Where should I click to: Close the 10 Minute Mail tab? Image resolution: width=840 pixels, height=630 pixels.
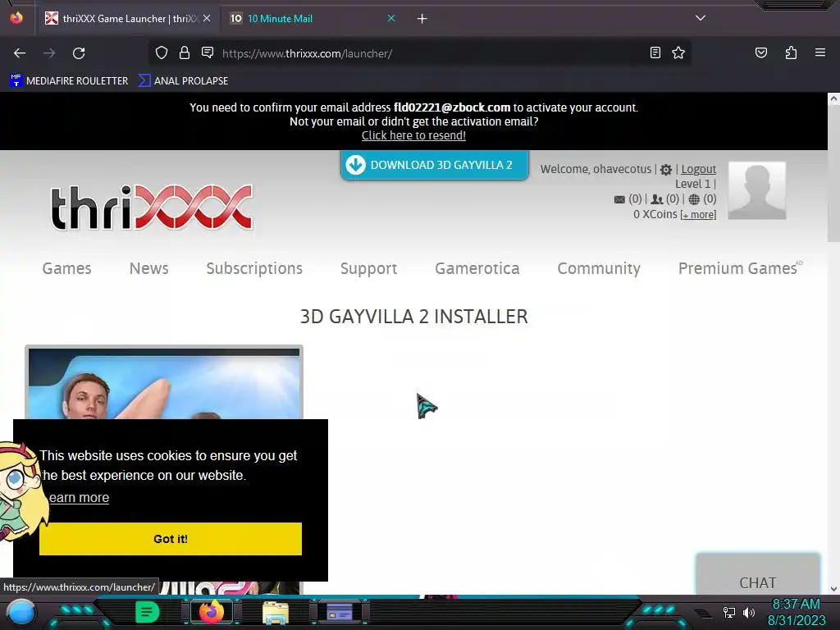coord(391,18)
